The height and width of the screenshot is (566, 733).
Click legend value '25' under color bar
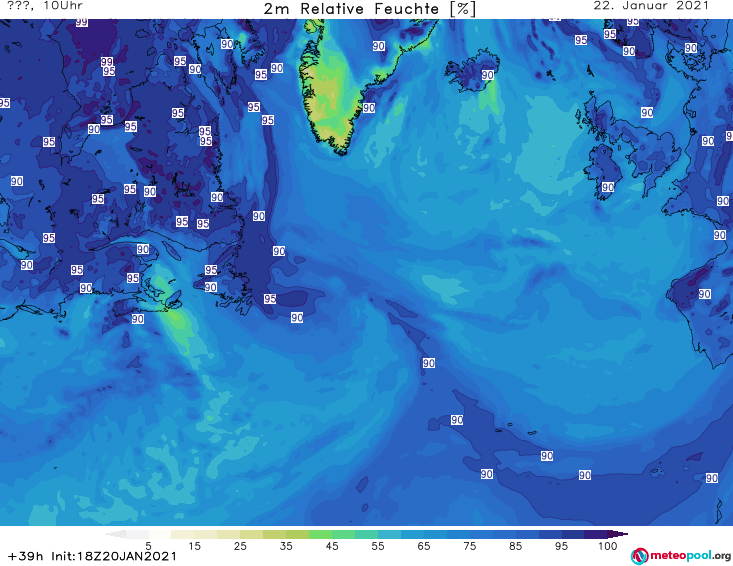click(240, 545)
